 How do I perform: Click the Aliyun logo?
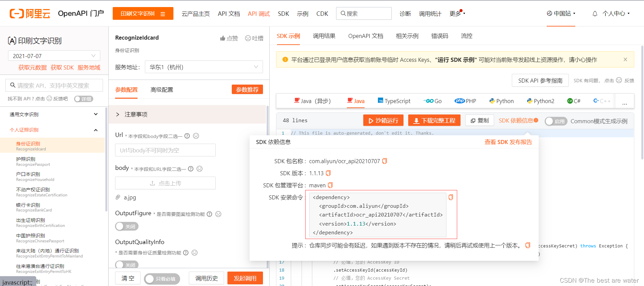point(30,13)
